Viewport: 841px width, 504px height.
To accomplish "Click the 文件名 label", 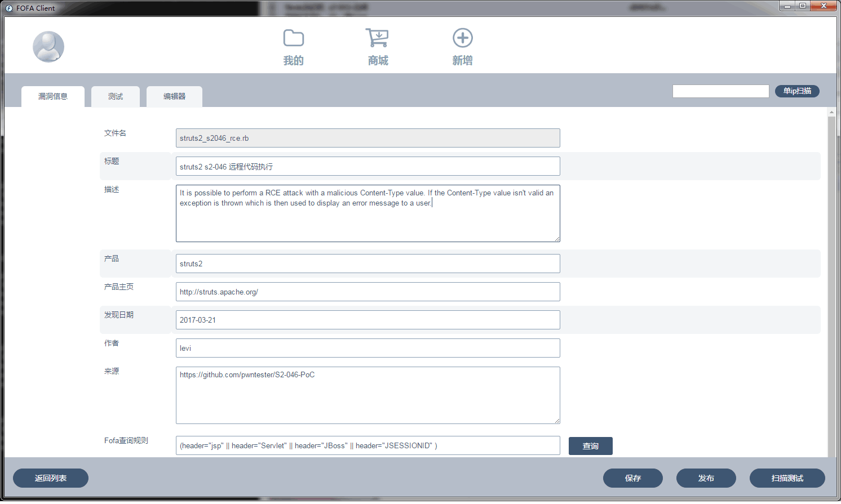I will pyautogui.click(x=115, y=133).
